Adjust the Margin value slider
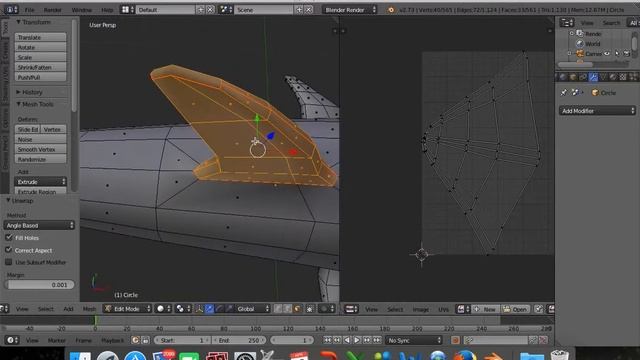Image resolution: width=640 pixels, height=360 pixels. pos(39,285)
